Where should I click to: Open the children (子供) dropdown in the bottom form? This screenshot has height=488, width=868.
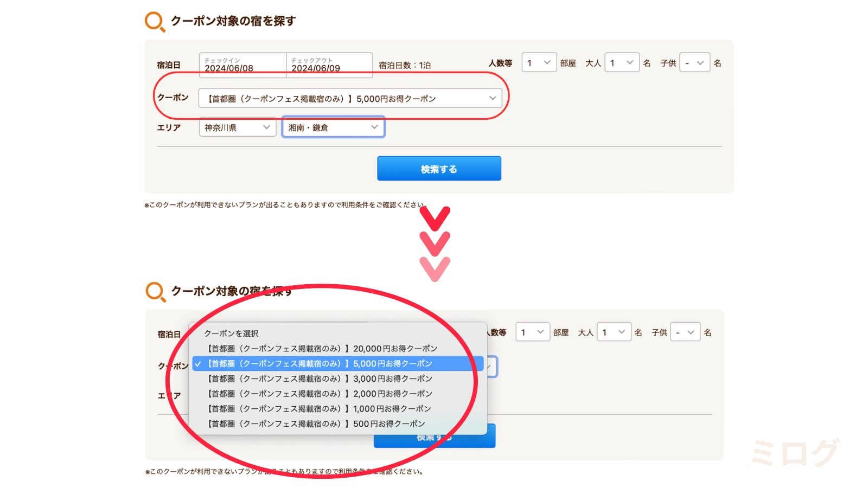685,332
